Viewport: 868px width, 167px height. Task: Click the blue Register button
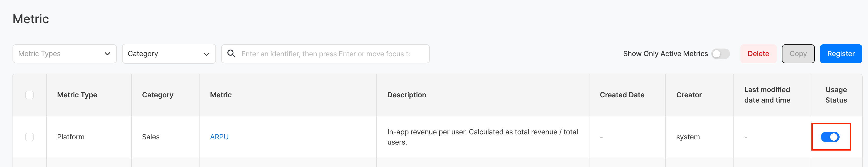click(x=840, y=54)
